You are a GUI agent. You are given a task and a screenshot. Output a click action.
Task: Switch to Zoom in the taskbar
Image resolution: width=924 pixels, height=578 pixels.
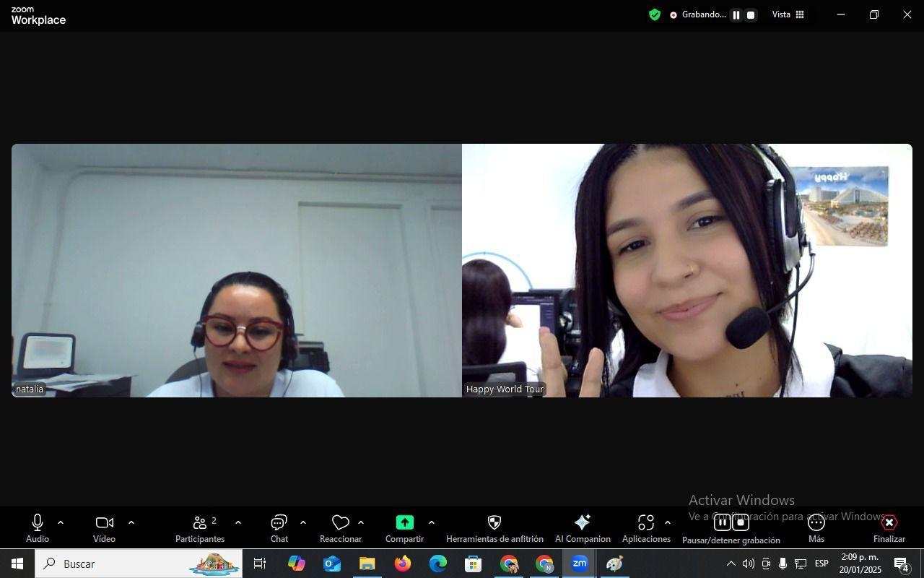tap(579, 564)
